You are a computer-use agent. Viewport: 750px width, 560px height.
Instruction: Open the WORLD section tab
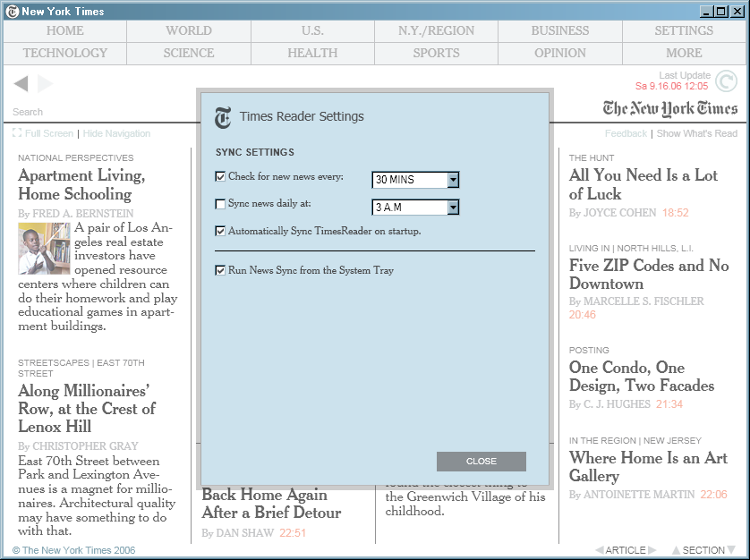[x=189, y=30]
